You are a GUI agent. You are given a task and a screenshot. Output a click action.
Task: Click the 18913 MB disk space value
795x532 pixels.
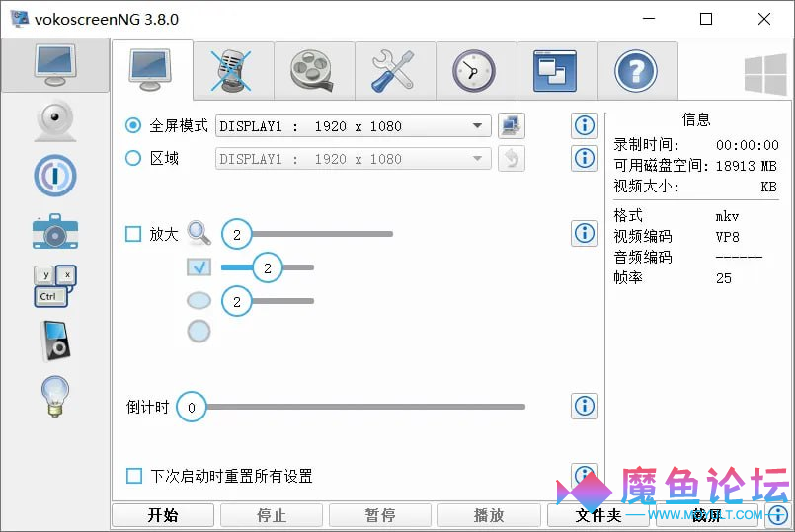[747, 166]
